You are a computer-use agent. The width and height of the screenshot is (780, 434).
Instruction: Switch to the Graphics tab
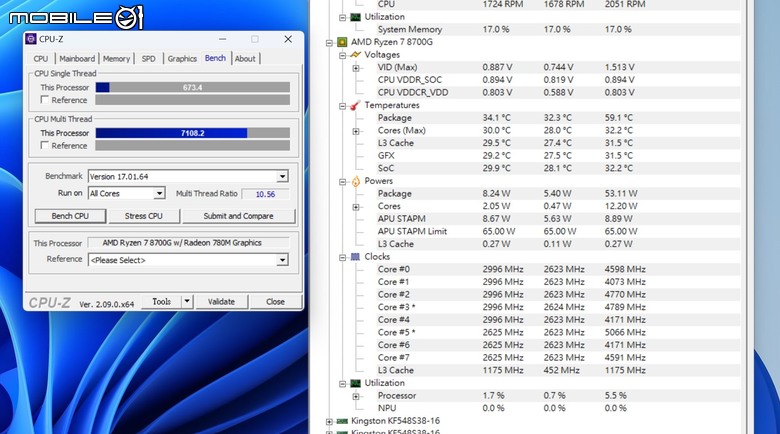click(182, 58)
